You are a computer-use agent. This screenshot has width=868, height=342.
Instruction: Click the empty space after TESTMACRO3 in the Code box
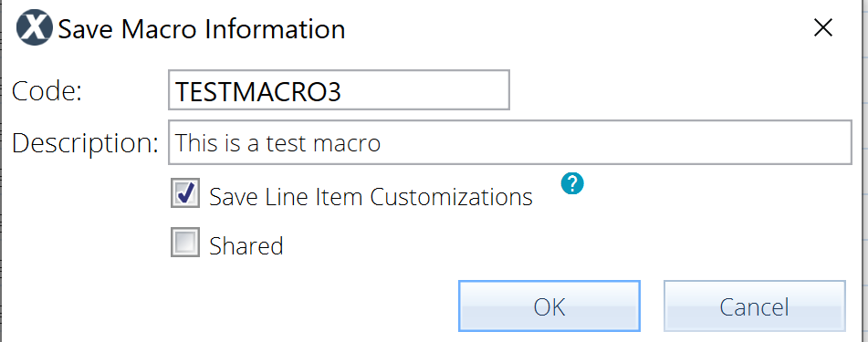(426, 89)
